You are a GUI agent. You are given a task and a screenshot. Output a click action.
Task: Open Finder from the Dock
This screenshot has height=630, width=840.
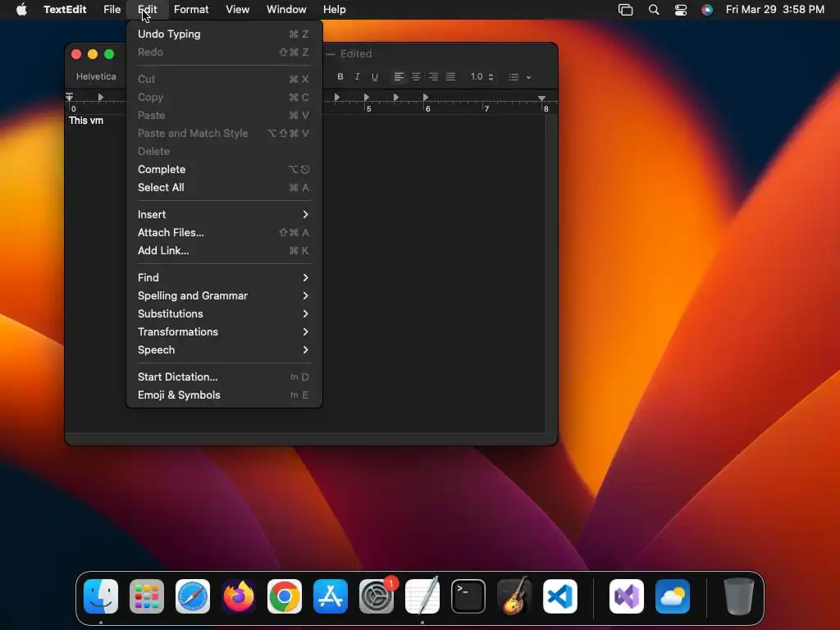pos(101,596)
